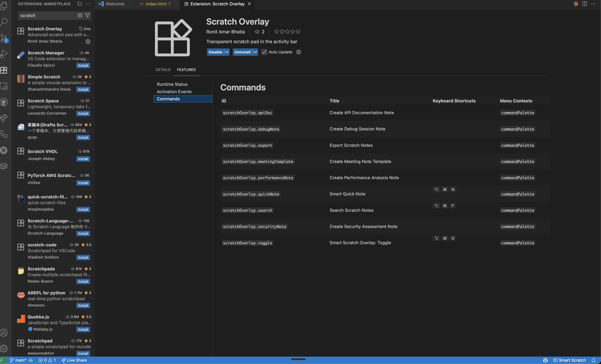Open the Manage gear in activity bar
Viewport: 601px width, 364px height.
pyautogui.click(x=4, y=349)
